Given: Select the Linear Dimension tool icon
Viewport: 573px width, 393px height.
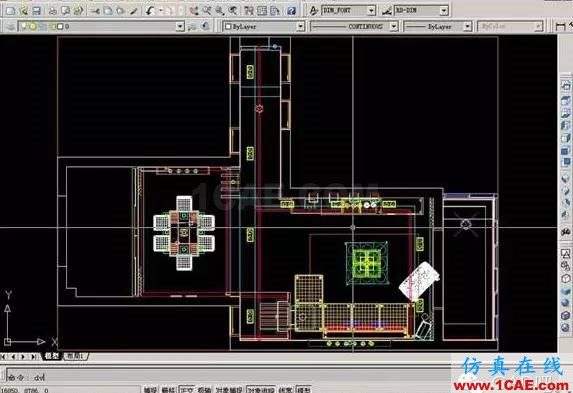Looking at the screenshot, I should click(560, 26).
